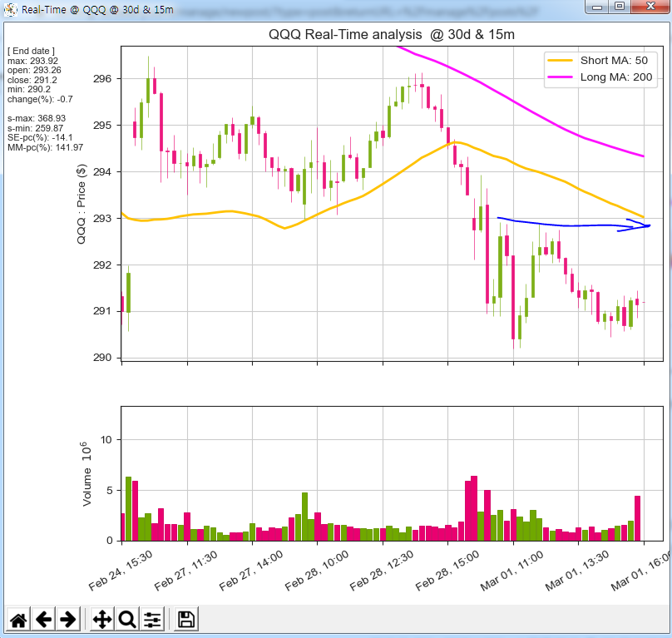
Task: Click the 's-min: 259.87' value
Action: pos(35,128)
